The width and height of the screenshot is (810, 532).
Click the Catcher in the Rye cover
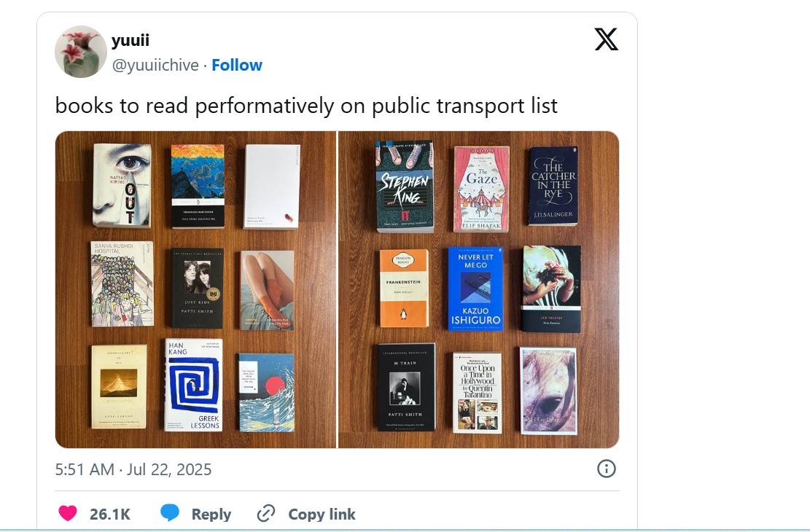[x=553, y=186]
